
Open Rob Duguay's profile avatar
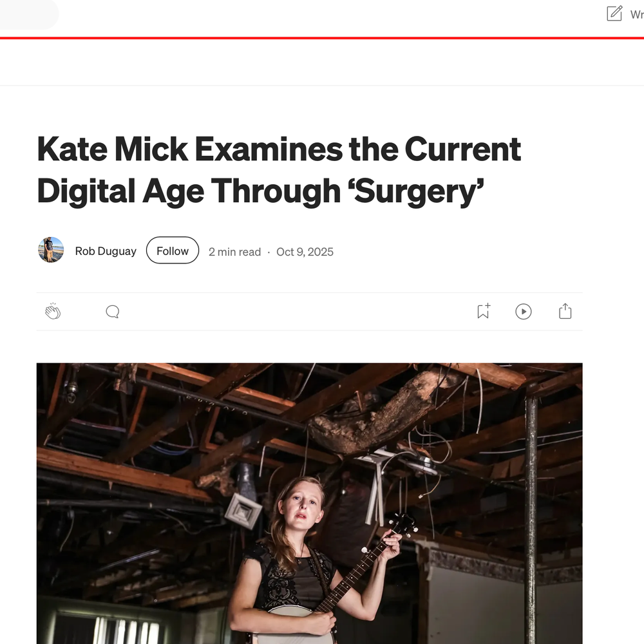pos(51,250)
